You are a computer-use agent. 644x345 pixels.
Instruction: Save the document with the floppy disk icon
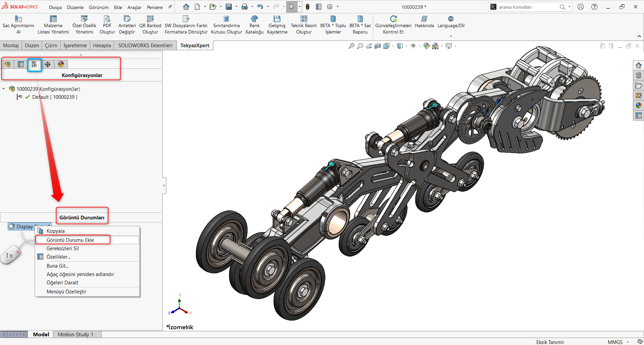[229, 7]
